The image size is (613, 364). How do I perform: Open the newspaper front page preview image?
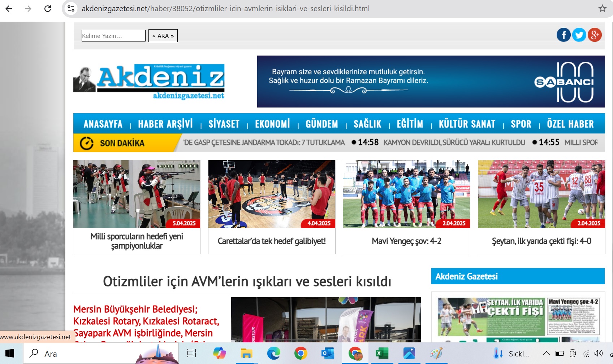point(518,320)
